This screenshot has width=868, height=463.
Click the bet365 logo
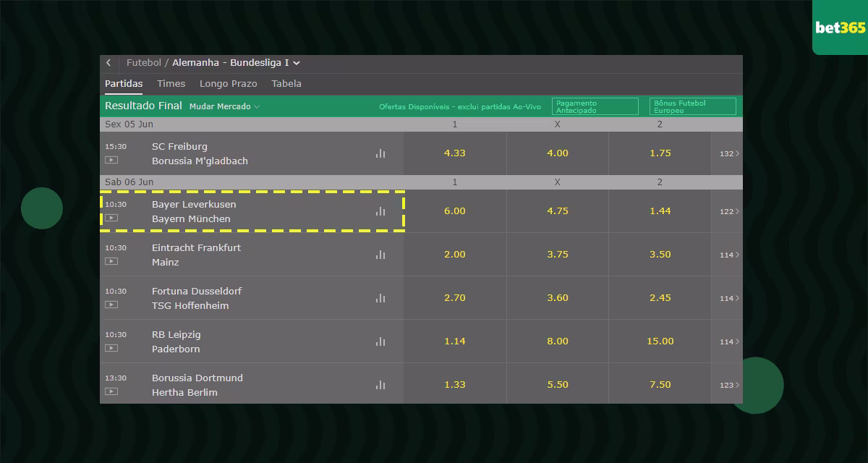pyautogui.click(x=840, y=27)
